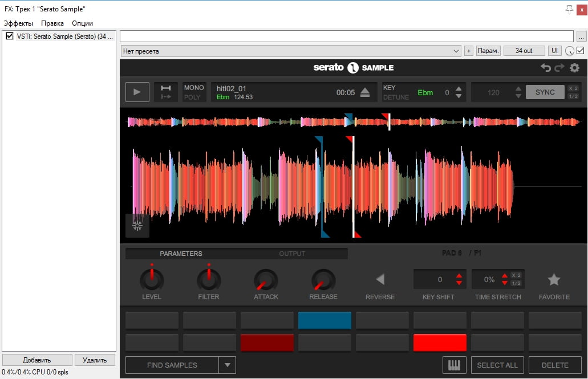This screenshot has width=588, height=379.
Task: Click the Парам. button
Action: click(488, 51)
